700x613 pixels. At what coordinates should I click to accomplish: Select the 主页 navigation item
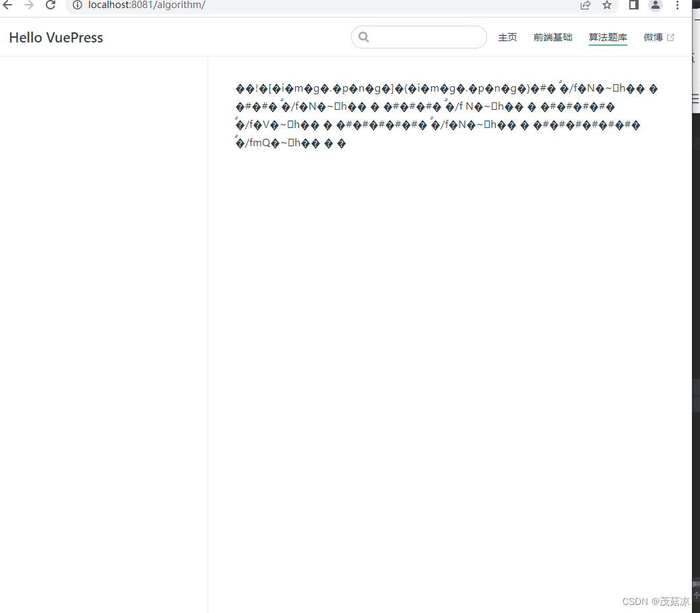507,37
